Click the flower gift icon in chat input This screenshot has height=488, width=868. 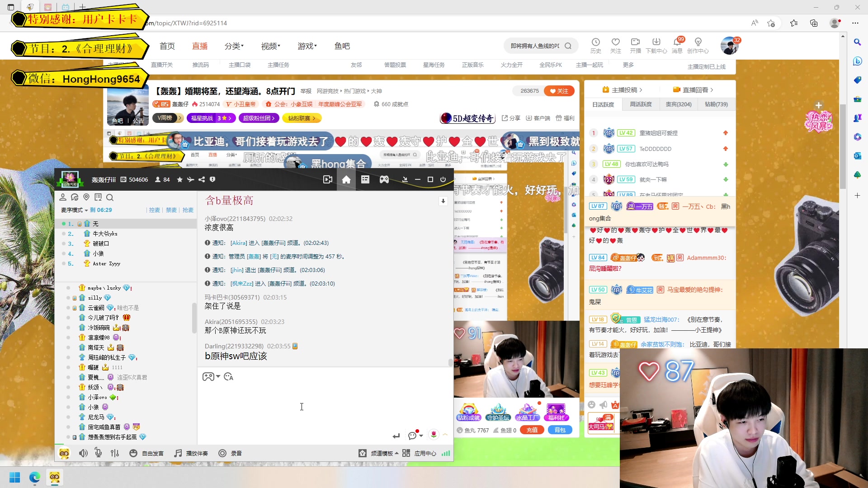point(434,435)
